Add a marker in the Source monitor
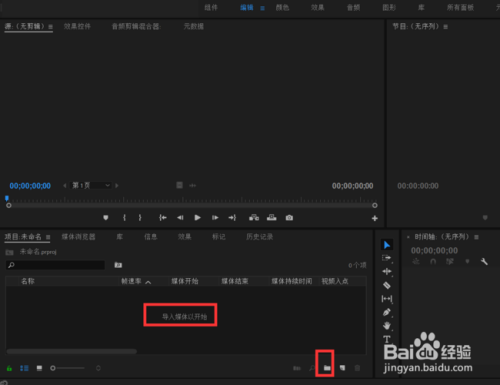The image size is (500, 385). point(106,218)
